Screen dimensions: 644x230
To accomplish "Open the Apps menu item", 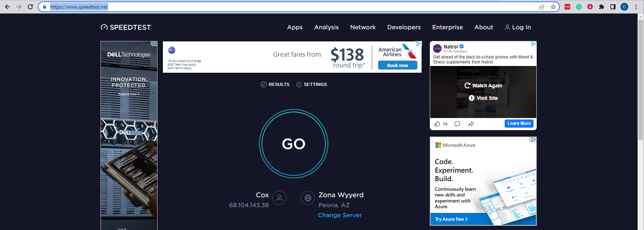I will 295,27.
